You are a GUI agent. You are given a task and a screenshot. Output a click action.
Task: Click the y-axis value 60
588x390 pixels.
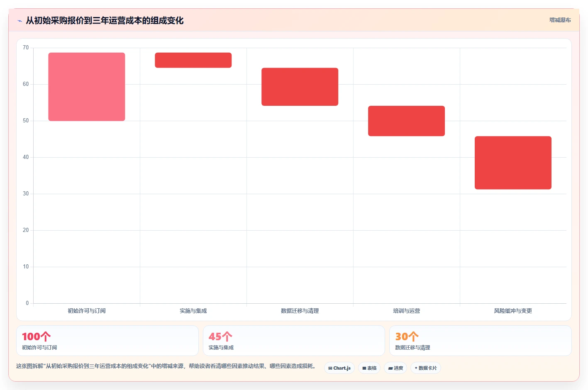[26, 84]
